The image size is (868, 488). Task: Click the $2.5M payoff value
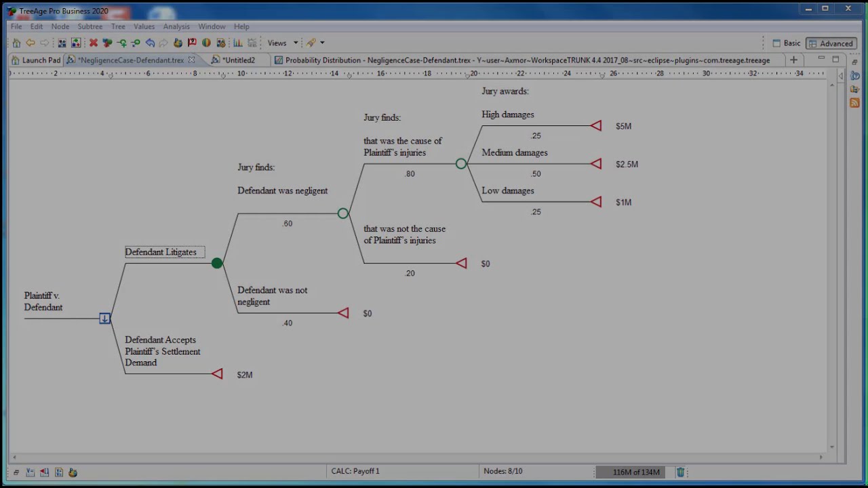click(x=627, y=164)
